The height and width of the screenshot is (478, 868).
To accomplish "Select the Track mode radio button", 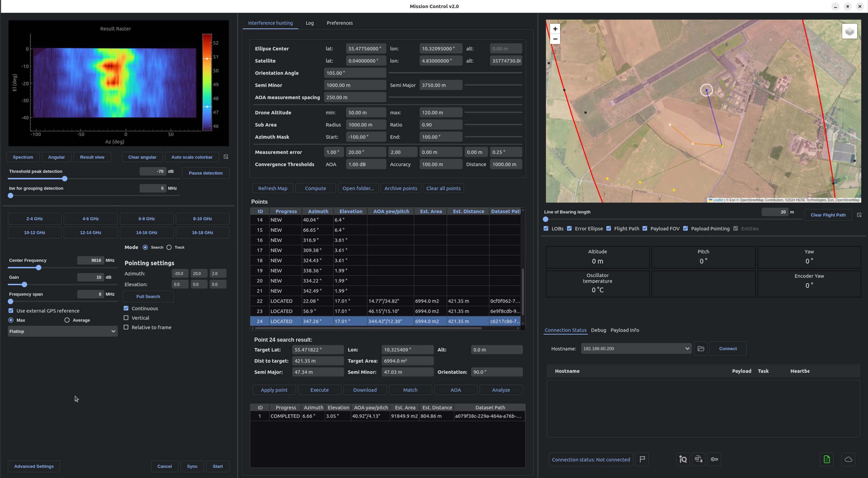I will coord(169,247).
